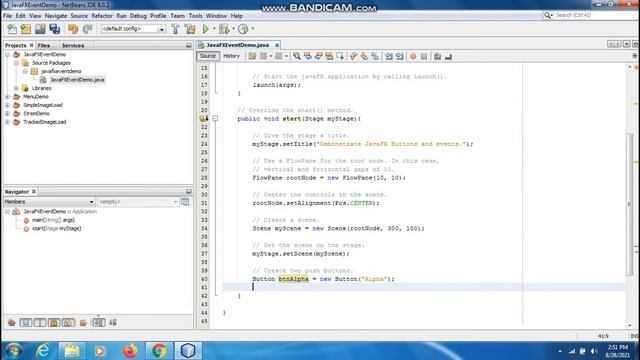This screenshot has width=640, height=360.
Task: Open Debug Project dropdown arrow
Action: 233,29
